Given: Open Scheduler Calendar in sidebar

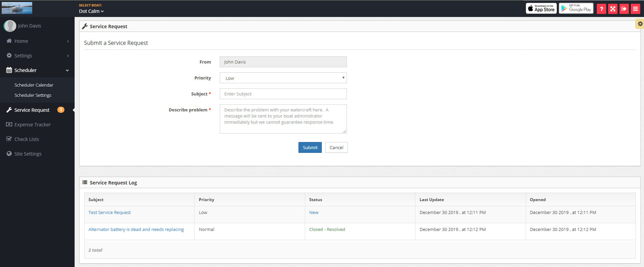Looking at the screenshot, I should (34, 85).
